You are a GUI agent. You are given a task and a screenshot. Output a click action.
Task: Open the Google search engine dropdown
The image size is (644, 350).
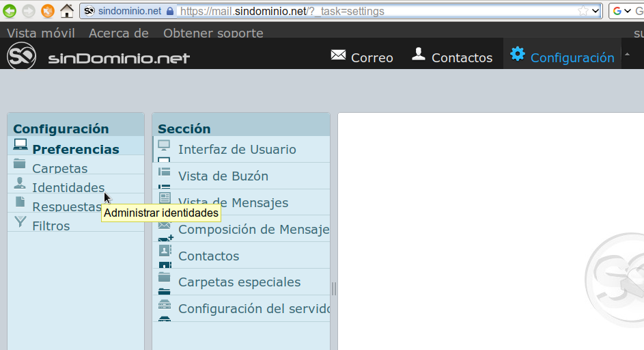click(x=621, y=11)
